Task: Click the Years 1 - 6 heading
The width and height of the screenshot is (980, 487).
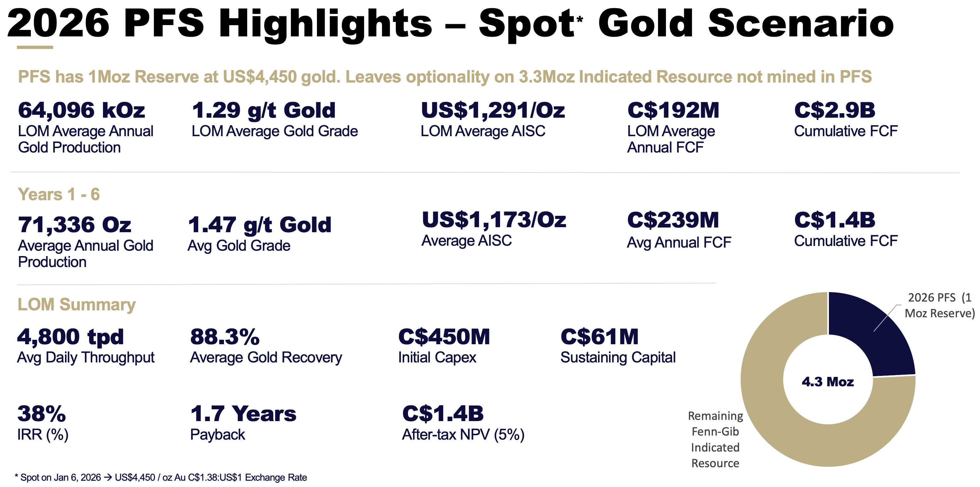Action: coord(59,194)
